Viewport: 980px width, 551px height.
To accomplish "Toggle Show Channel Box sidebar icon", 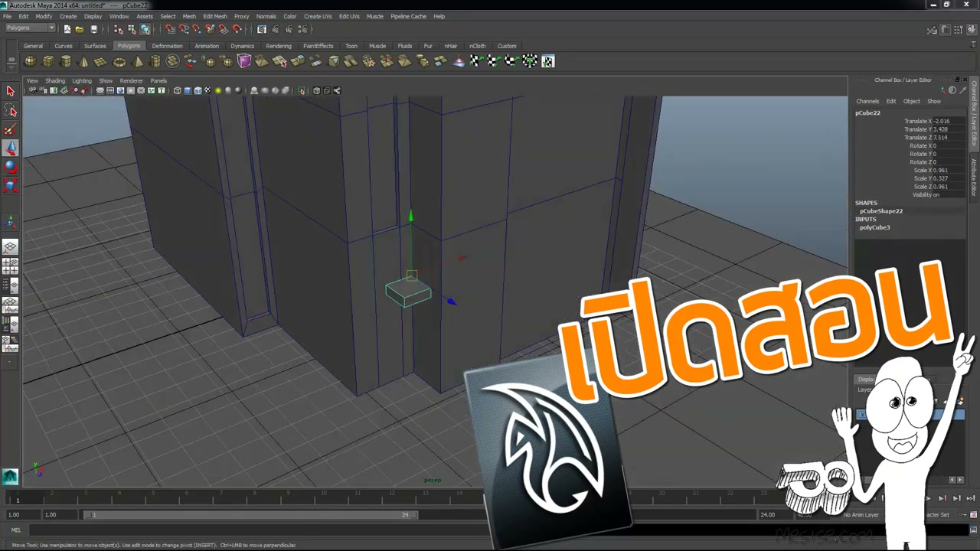I will [972, 30].
